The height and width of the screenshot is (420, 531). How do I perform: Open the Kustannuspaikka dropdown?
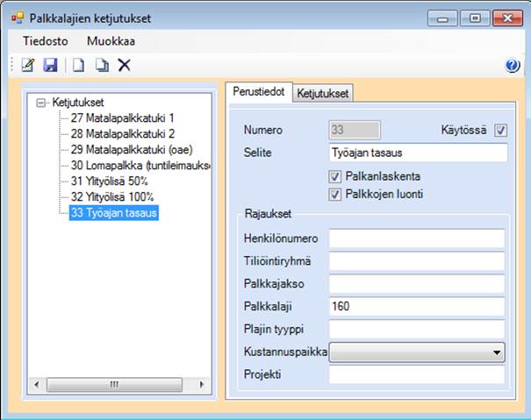pos(498,352)
